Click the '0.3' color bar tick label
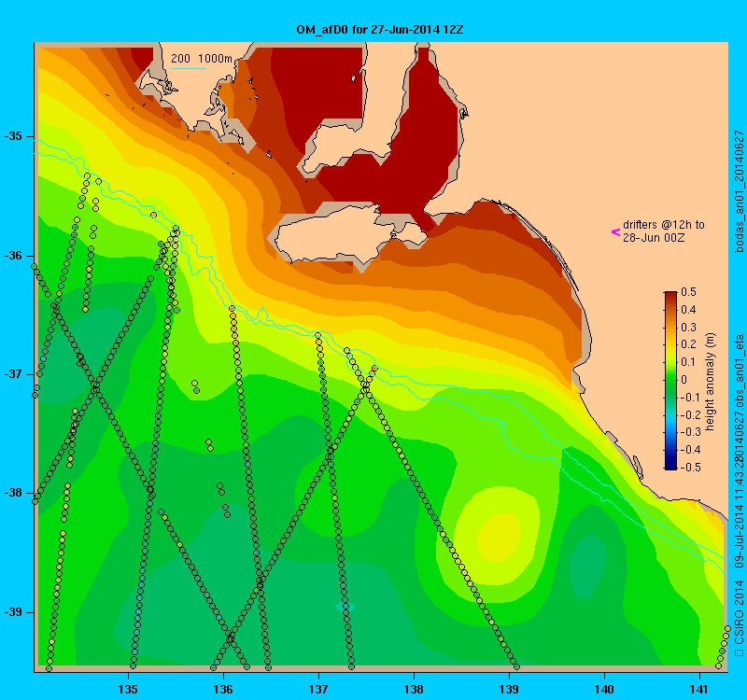The image size is (747, 700). pos(688,328)
